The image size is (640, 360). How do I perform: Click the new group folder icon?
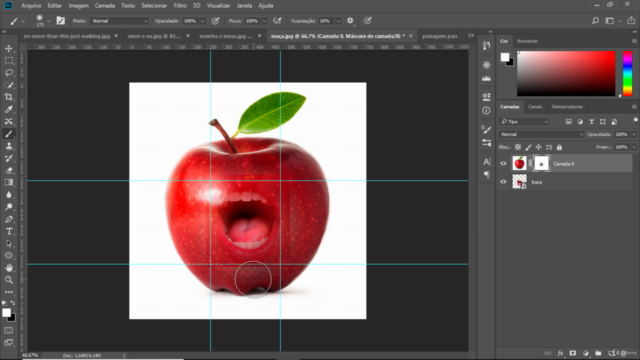pyautogui.click(x=598, y=353)
